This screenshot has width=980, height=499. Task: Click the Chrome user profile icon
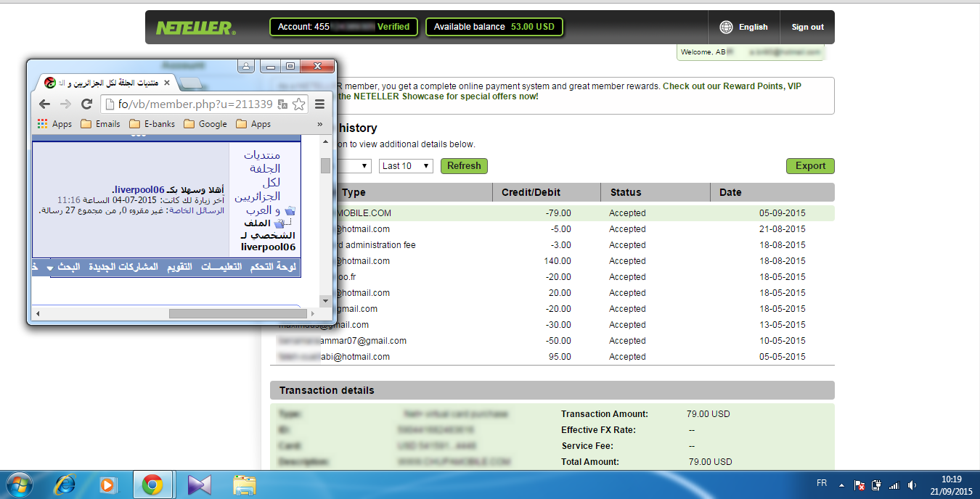pyautogui.click(x=245, y=66)
